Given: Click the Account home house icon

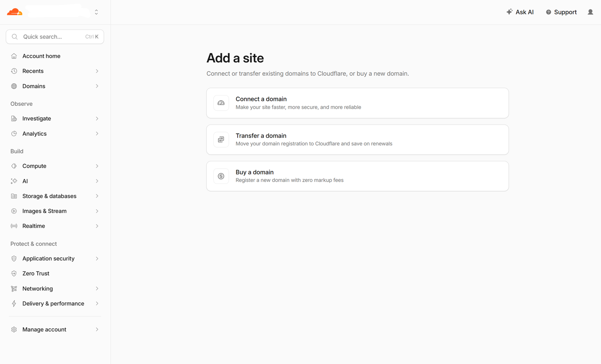Looking at the screenshot, I should pyautogui.click(x=14, y=56).
